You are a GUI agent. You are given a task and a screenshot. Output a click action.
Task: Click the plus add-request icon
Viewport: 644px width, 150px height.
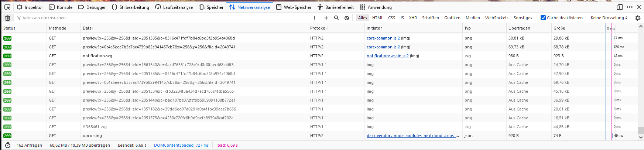pyautogui.click(x=326, y=18)
